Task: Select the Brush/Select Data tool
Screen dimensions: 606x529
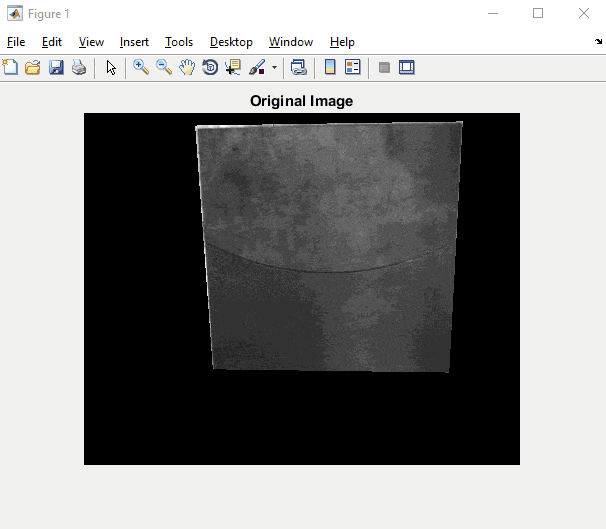Action: point(257,68)
